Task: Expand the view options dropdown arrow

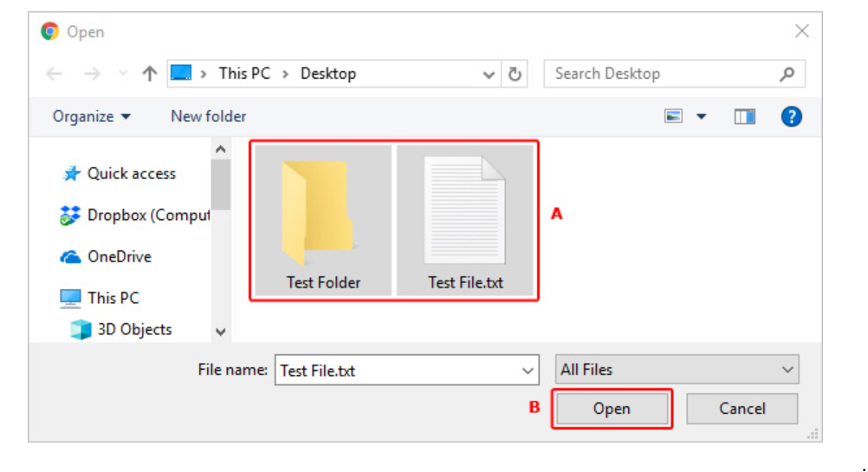Action: [x=702, y=117]
